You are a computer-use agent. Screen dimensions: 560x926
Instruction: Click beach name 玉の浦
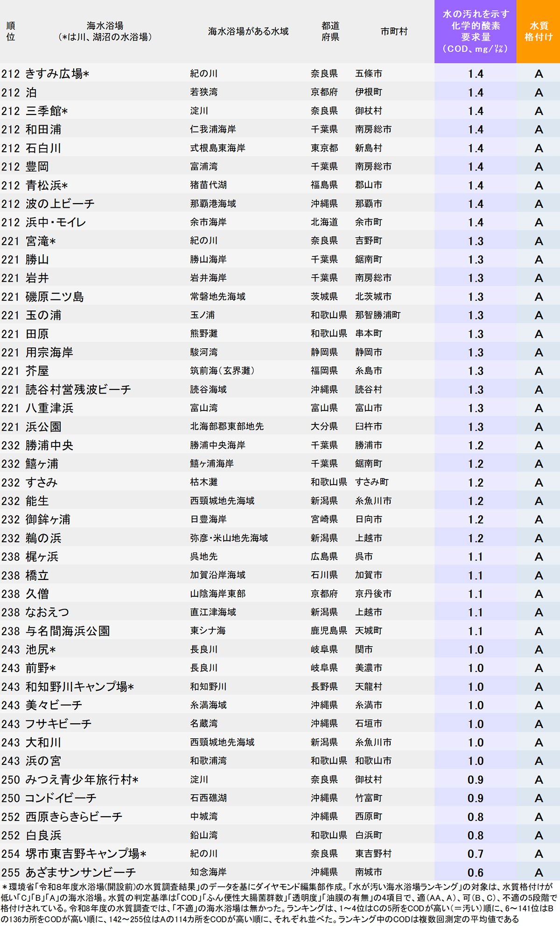(43, 315)
